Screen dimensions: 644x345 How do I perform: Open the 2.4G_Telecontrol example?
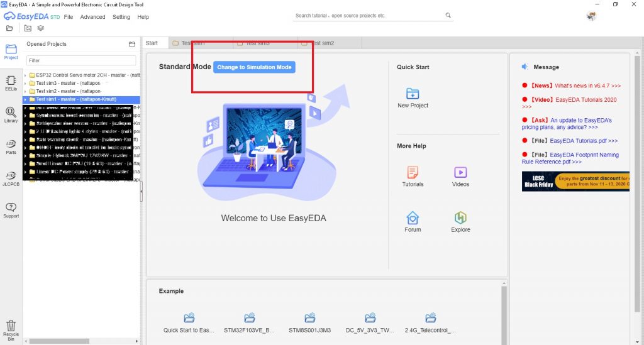tap(430, 323)
